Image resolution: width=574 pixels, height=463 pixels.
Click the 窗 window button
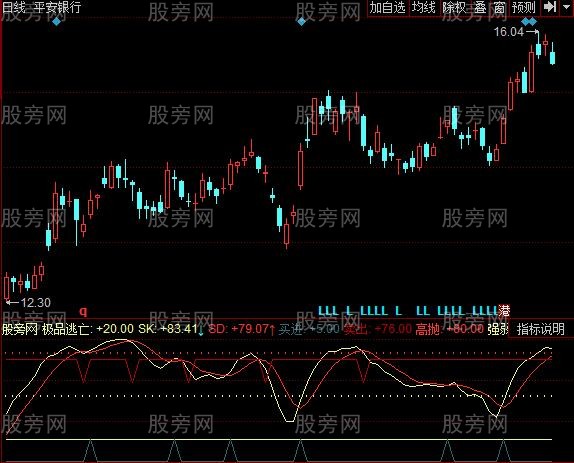click(499, 8)
